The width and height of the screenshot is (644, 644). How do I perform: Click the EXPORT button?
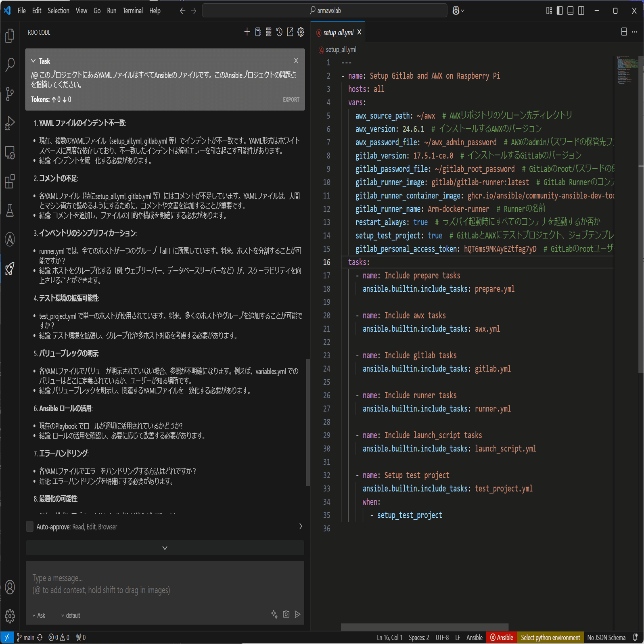click(x=291, y=100)
